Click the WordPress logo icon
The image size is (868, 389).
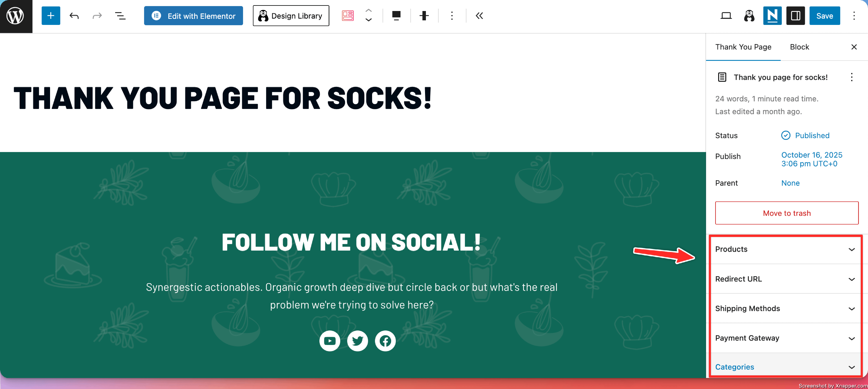(16, 16)
